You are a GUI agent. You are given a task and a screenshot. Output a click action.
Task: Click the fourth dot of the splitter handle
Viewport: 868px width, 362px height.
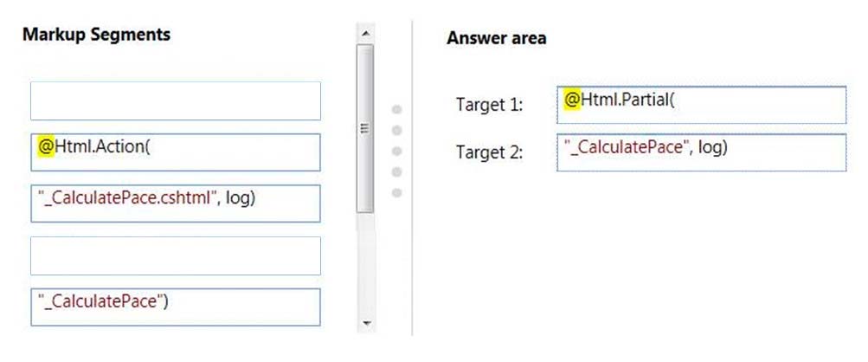[x=396, y=172]
